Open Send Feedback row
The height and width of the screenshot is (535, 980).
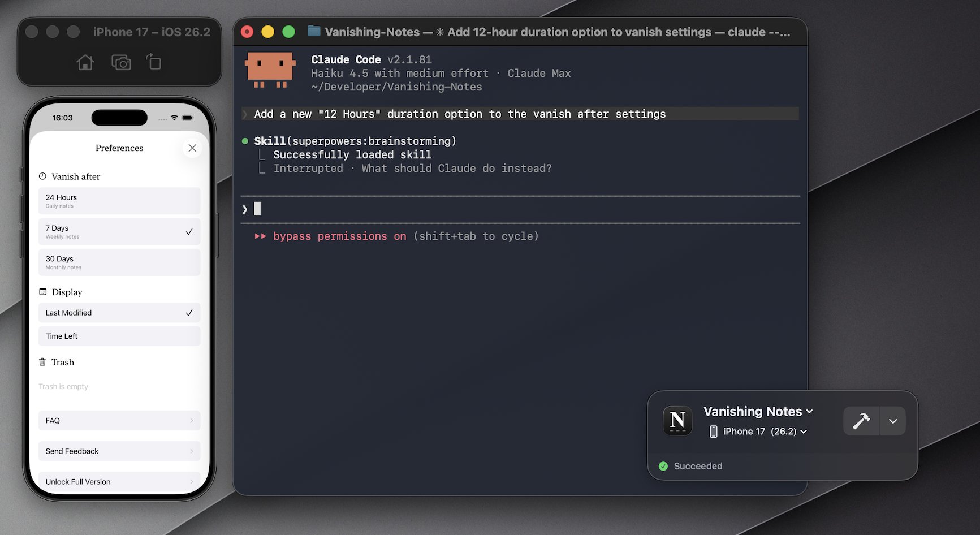(x=119, y=451)
